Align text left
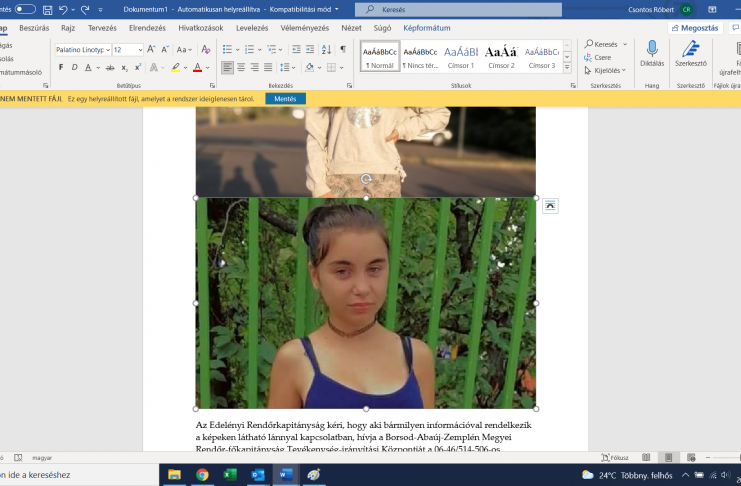This screenshot has width=741, height=486. [x=227, y=68]
